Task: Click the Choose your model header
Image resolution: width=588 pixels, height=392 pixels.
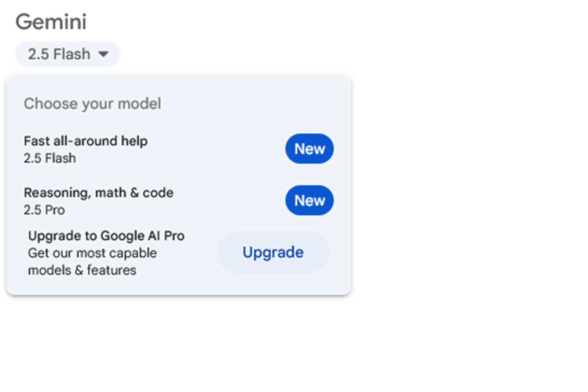Action: coord(92,104)
